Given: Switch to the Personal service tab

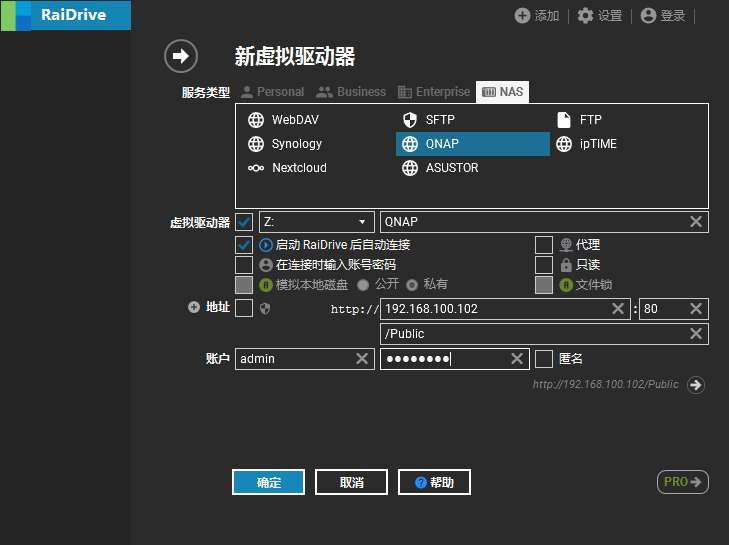Looking at the screenshot, I should (x=272, y=92).
